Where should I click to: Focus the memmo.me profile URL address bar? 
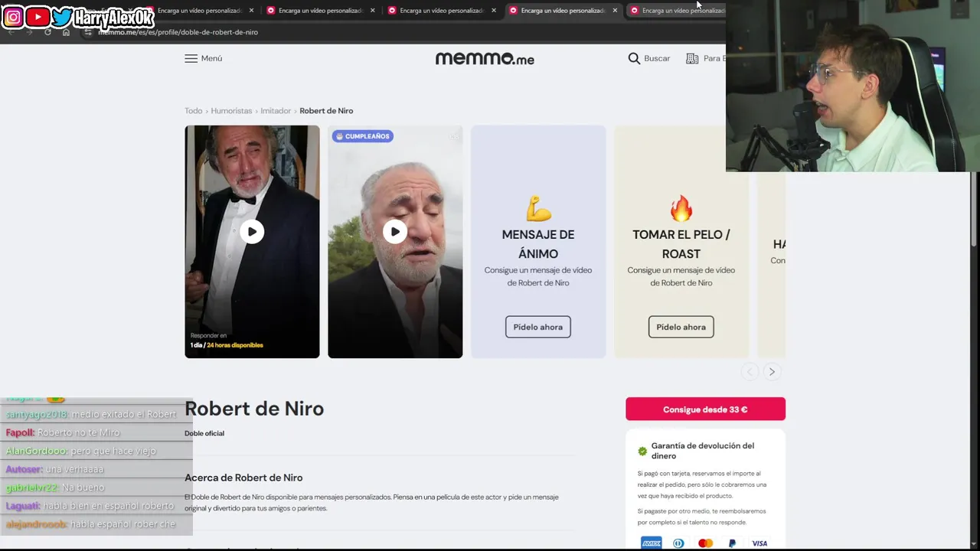(x=178, y=32)
